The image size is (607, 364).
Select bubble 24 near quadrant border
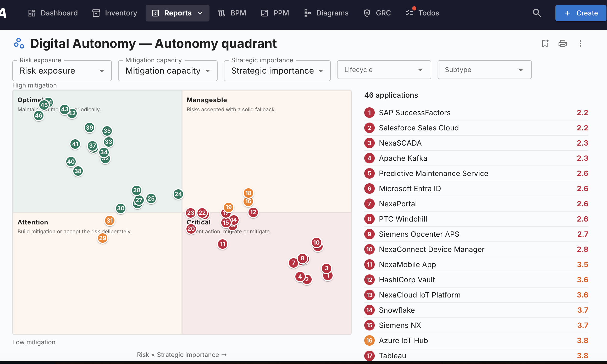[x=178, y=194]
